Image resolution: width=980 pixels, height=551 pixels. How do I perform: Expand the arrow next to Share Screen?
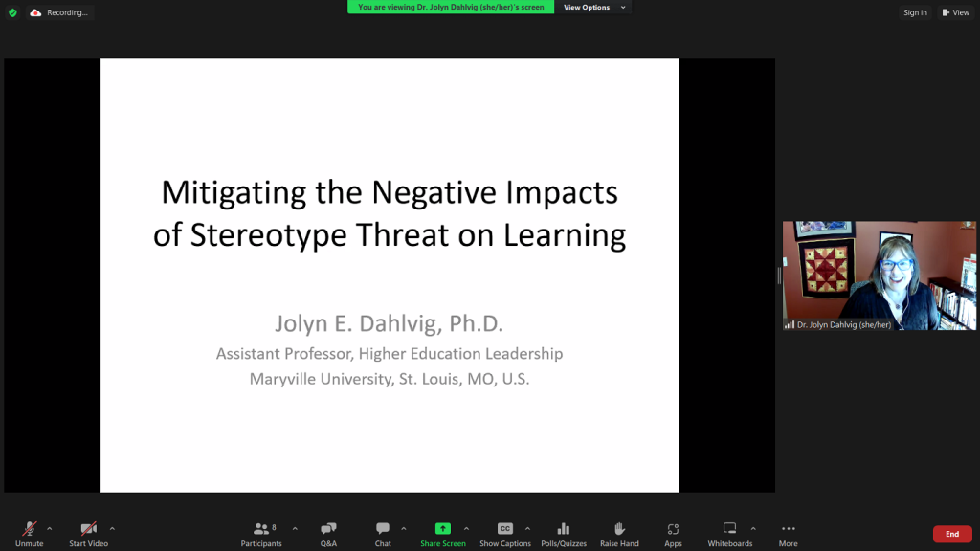pyautogui.click(x=466, y=528)
